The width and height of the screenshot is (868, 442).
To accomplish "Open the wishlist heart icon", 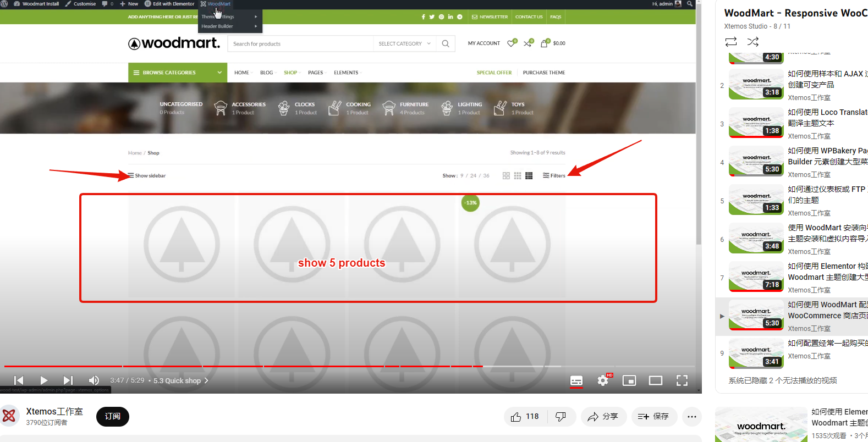I will [x=512, y=43].
